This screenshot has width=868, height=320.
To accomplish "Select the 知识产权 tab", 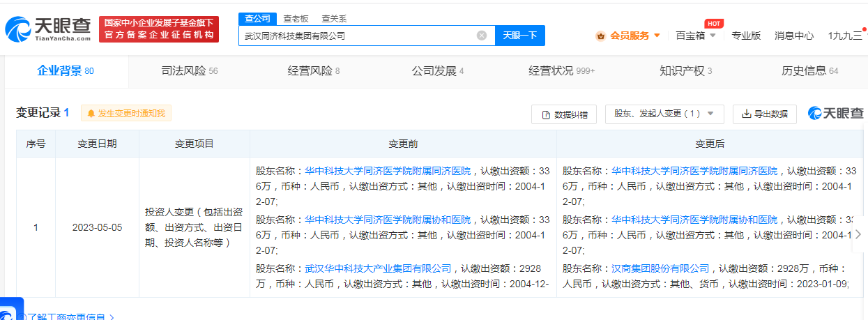I will [685, 70].
